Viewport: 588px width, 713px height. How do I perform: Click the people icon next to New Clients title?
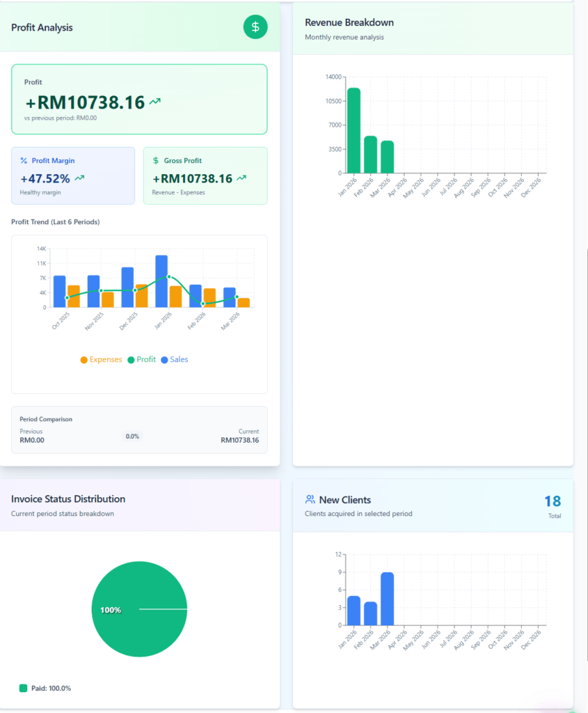[x=310, y=499]
